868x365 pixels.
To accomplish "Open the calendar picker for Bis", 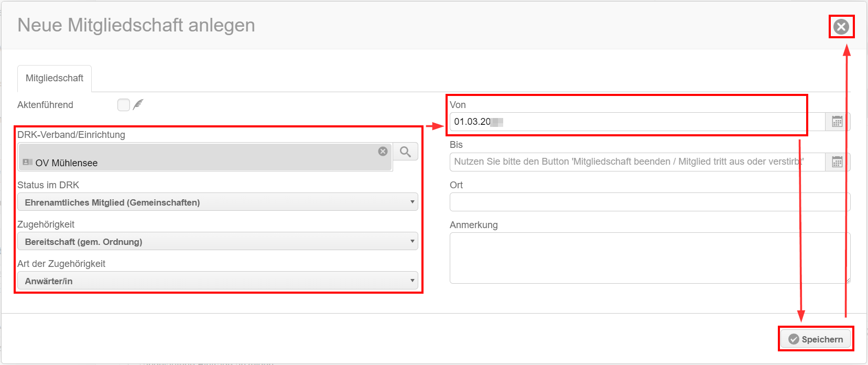I will tap(837, 162).
